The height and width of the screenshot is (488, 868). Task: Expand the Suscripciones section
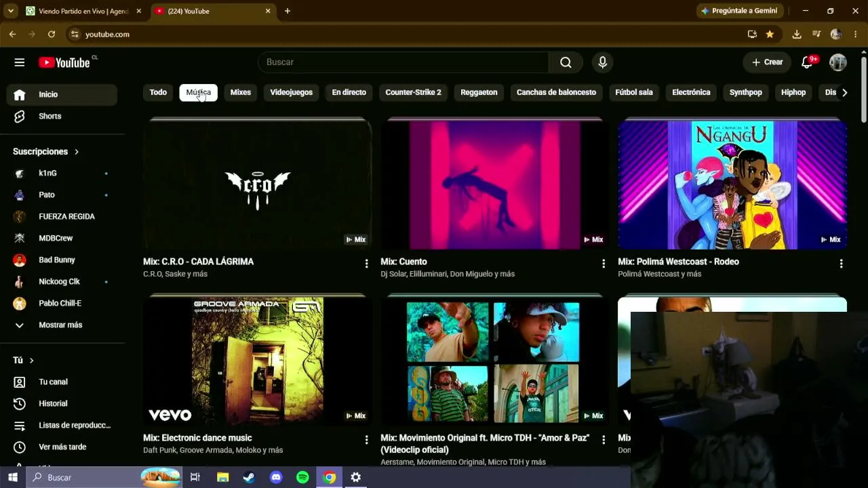(x=46, y=151)
